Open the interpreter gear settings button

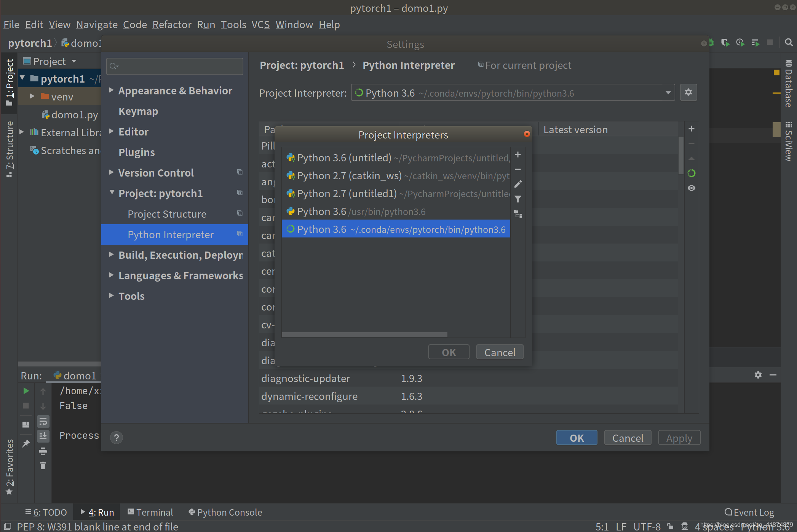[688, 92]
